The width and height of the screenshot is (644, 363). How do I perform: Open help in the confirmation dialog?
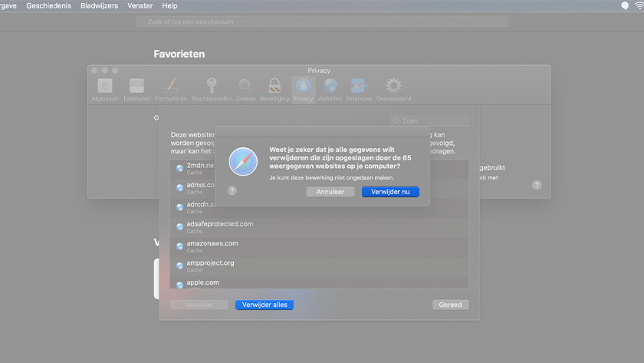point(232,191)
